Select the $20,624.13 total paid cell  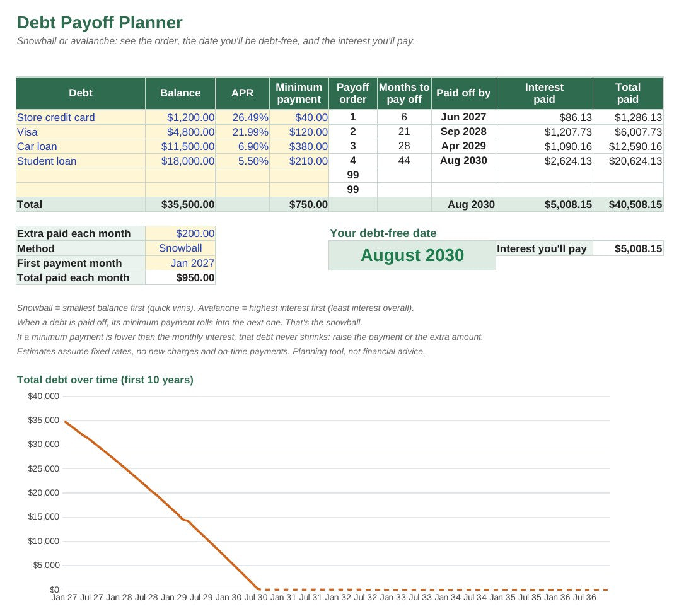(628, 161)
